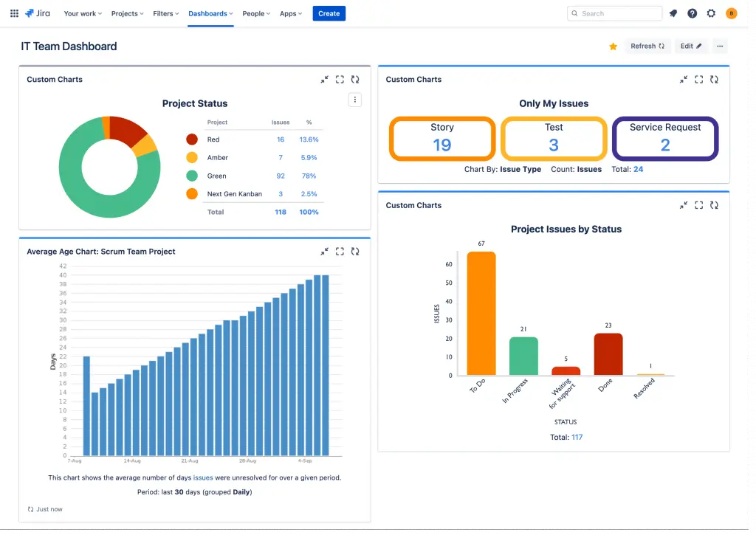Image resolution: width=756 pixels, height=535 pixels.
Task: Open the Your work dropdown
Action: click(x=82, y=13)
